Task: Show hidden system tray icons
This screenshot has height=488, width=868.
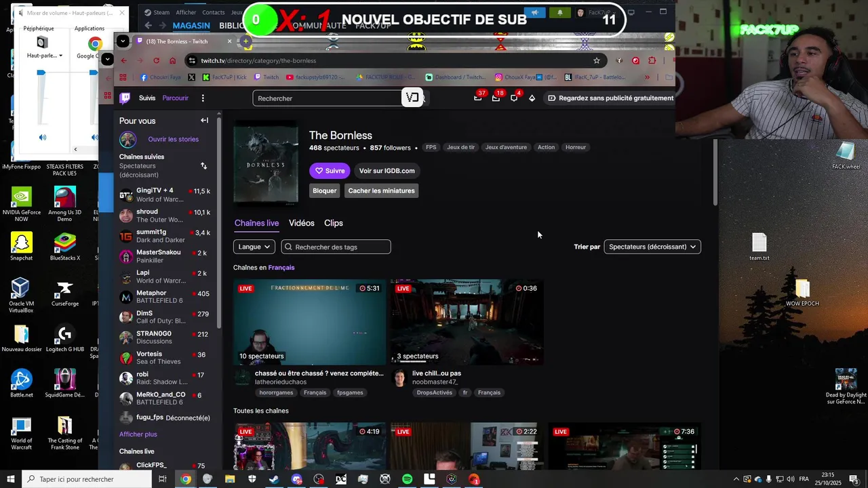Action: tap(736, 479)
